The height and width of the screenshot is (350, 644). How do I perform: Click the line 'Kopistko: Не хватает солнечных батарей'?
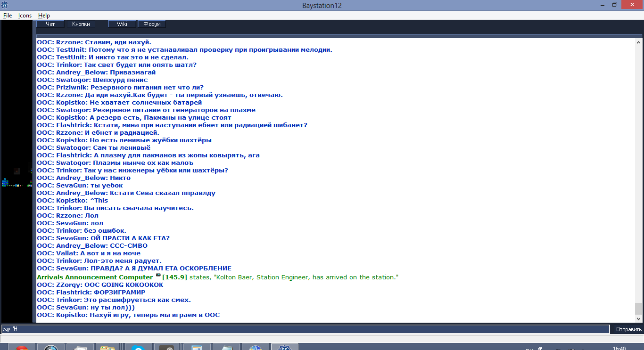click(119, 103)
